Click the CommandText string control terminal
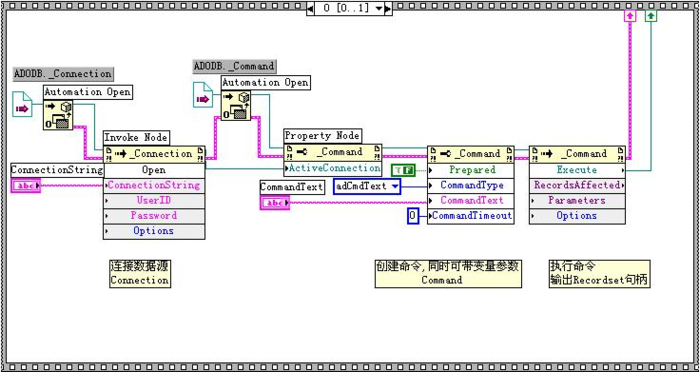Image resolution: width=700 pixels, height=372 pixels. [275, 203]
